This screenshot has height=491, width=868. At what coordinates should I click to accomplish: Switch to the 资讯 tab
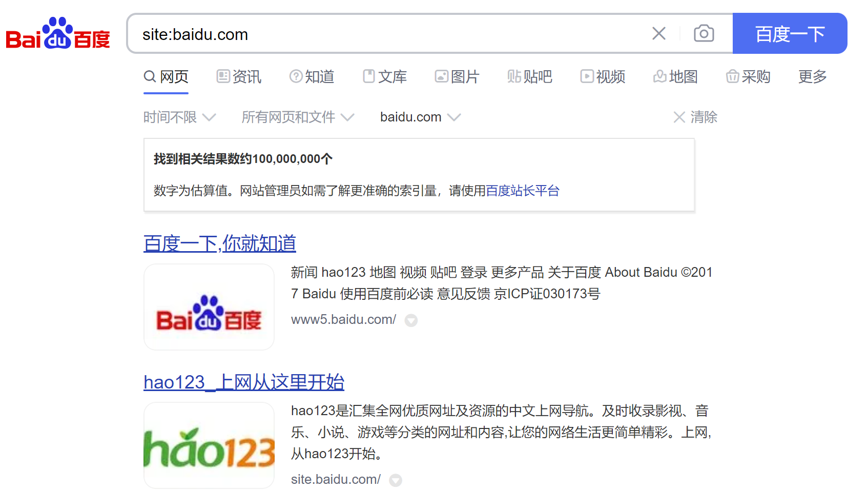tap(239, 77)
